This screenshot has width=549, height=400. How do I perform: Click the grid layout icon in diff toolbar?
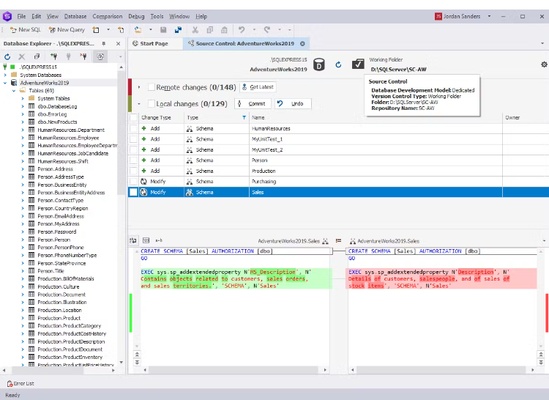pos(146,241)
